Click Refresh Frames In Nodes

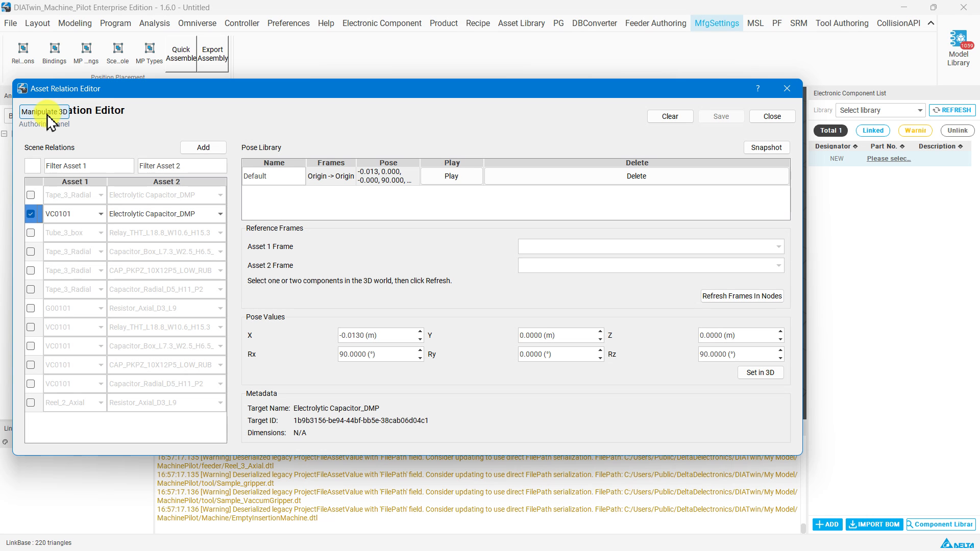(742, 296)
